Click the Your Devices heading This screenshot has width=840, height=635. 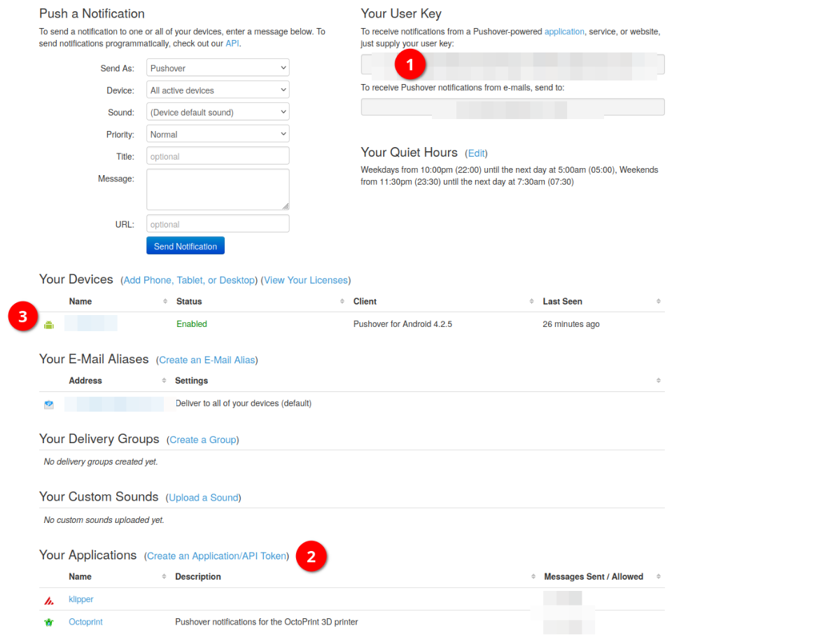click(76, 279)
